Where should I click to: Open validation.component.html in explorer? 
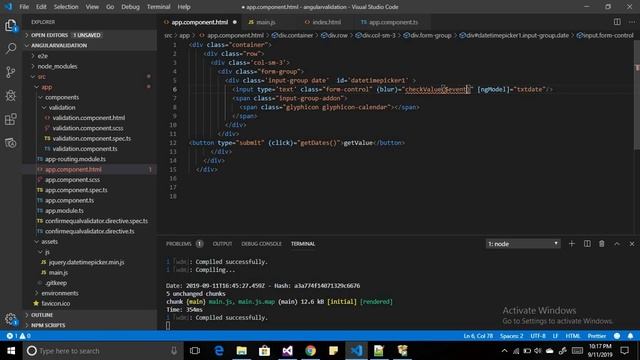tap(89, 118)
